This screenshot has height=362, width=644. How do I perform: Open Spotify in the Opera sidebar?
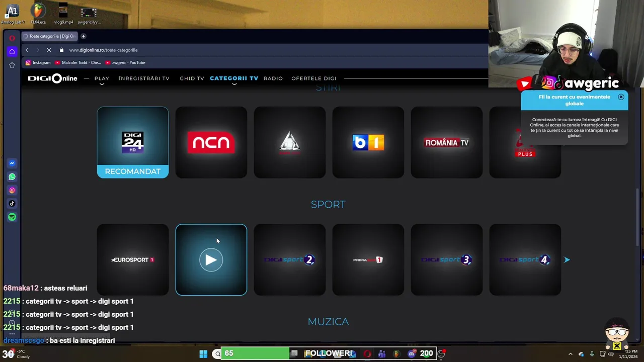(x=12, y=217)
